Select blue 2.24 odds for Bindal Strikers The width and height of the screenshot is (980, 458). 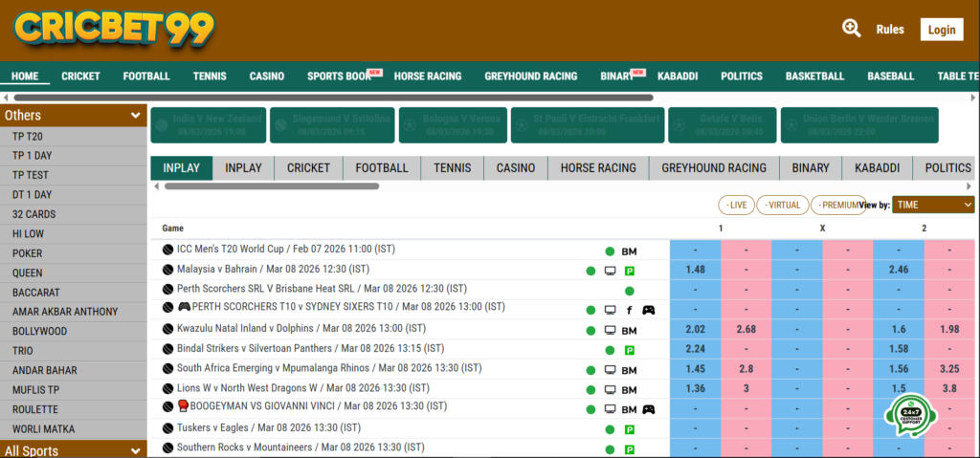tap(695, 349)
